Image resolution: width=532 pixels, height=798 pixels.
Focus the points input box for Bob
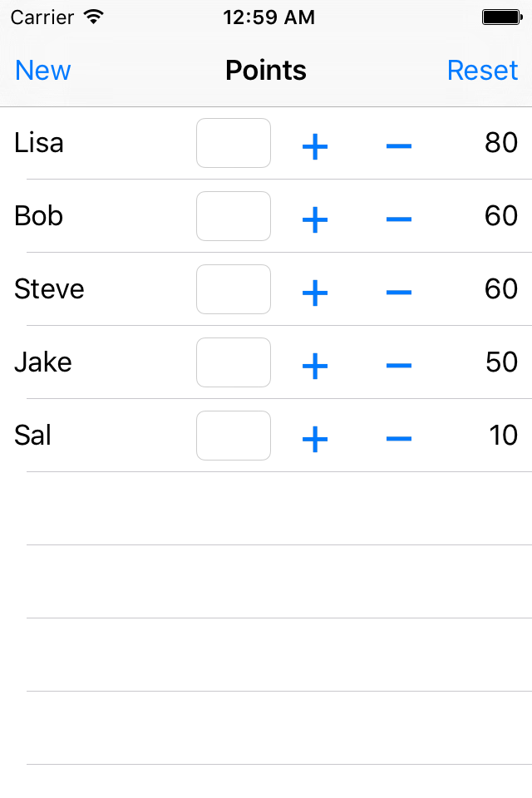[x=233, y=216]
